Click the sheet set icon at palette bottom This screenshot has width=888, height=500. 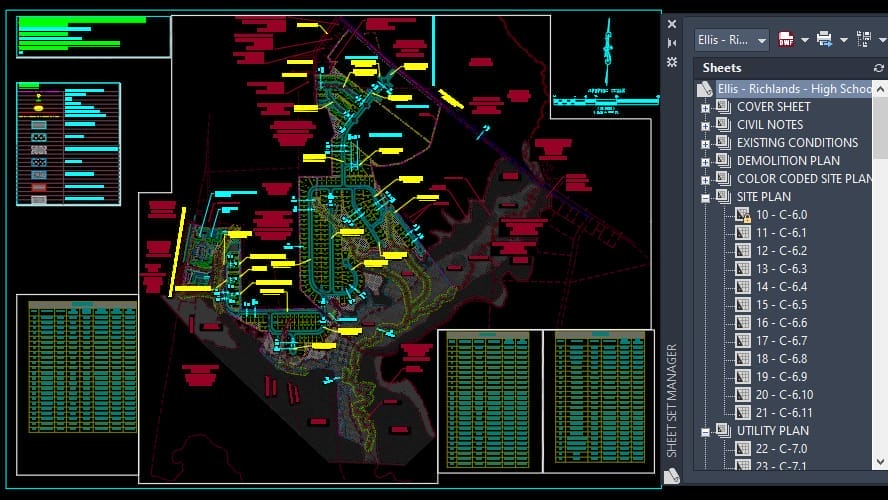(x=672, y=477)
